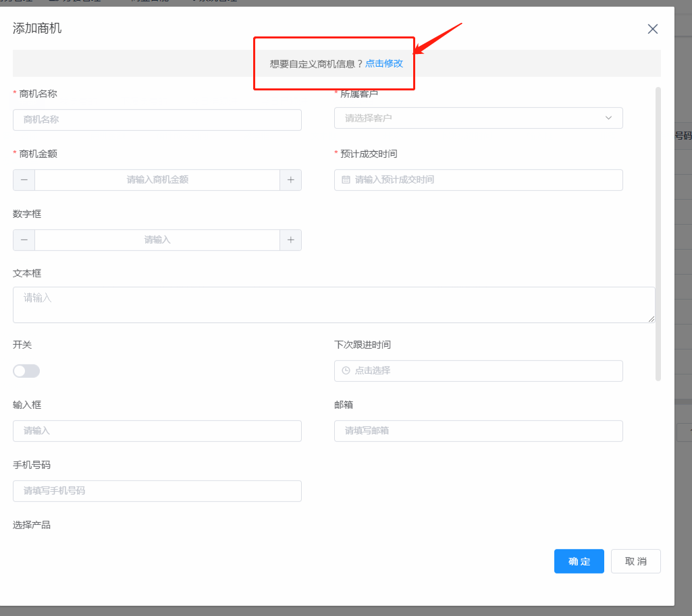
Task: Click the 所属客户 dropdown chevron arrow
Action: point(608,118)
